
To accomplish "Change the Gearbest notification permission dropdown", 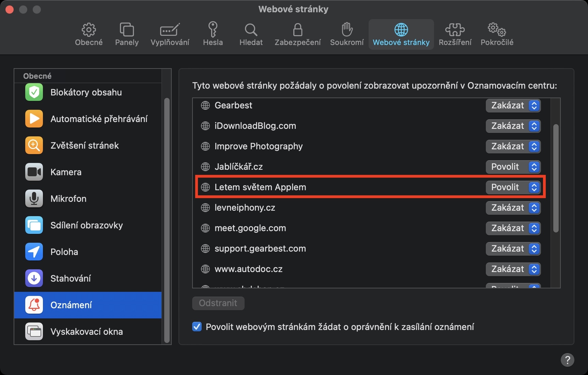I will (513, 105).
